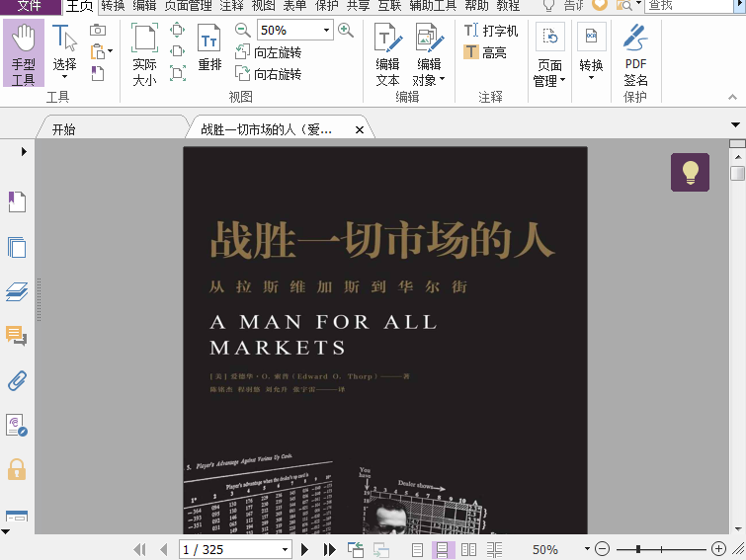Image resolution: width=746 pixels, height=560 pixels.
Task: Open the Comment (注释) ribbon tab
Action: click(231, 6)
